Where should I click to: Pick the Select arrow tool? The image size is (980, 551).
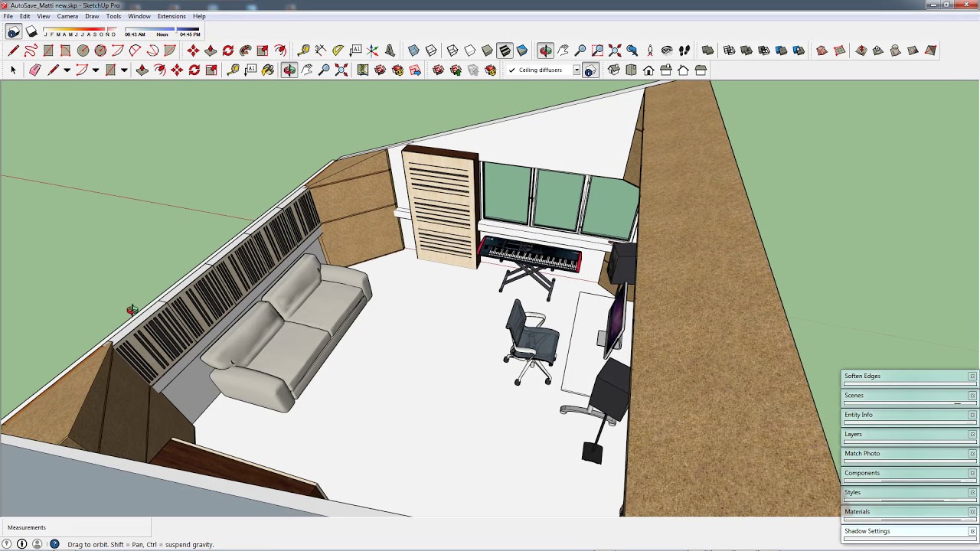(13, 70)
